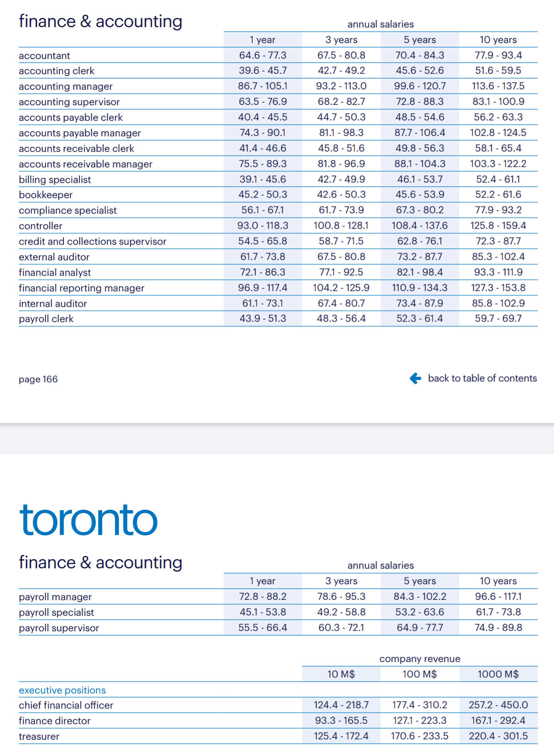Screen dimensions: 554x756
Task: Select the controller row label
Action: coord(40,226)
